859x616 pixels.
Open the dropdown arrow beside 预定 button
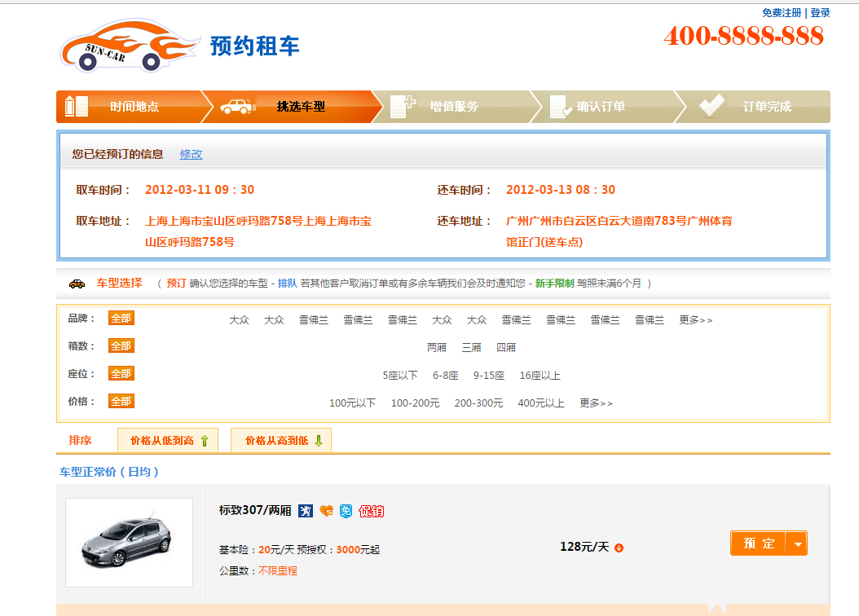coord(798,543)
